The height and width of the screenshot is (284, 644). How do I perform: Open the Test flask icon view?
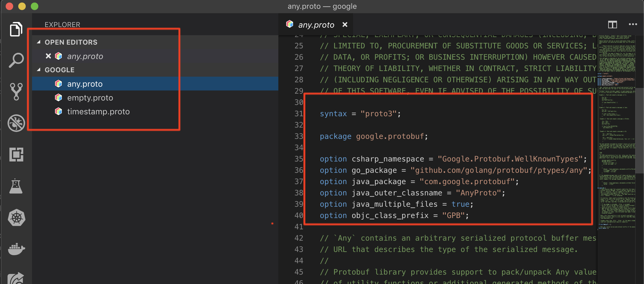(x=16, y=186)
